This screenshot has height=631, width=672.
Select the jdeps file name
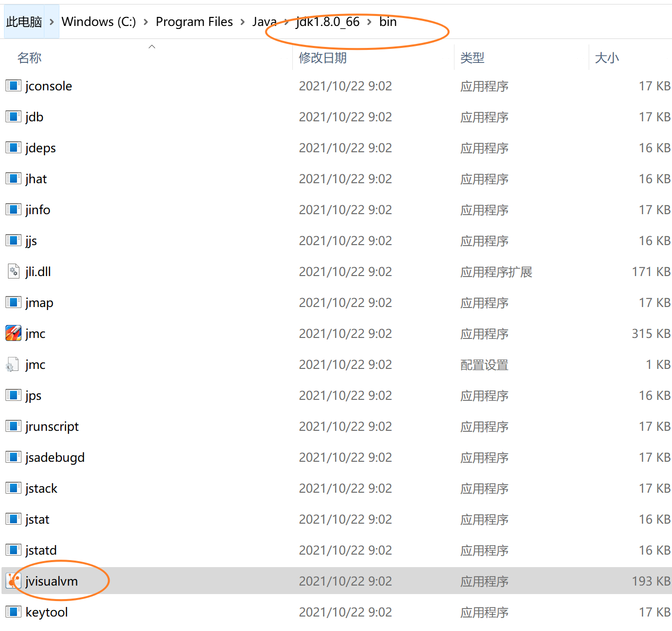40,148
